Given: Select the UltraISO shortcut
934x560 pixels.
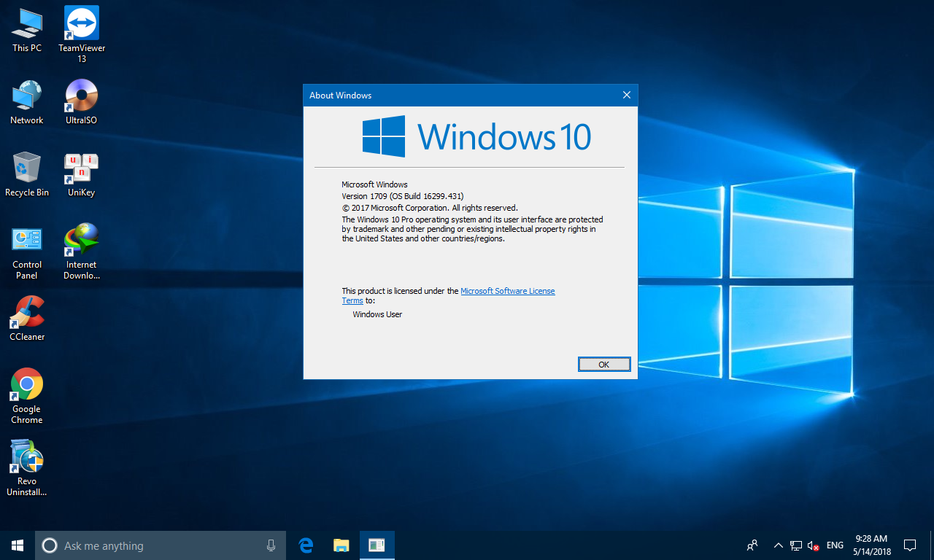Looking at the screenshot, I should pyautogui.click(x=82, y=103).
